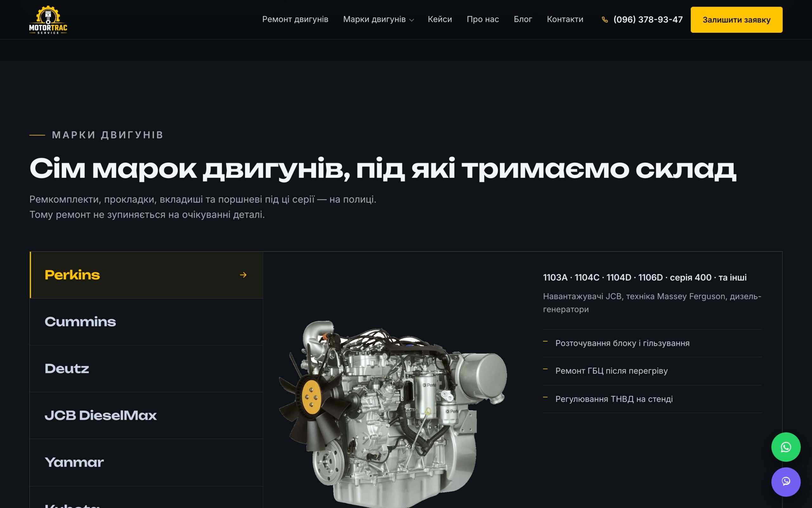Go to Кейси page
Image resolution: width=812 pixels, height=508 pixels.
(440, 19)
